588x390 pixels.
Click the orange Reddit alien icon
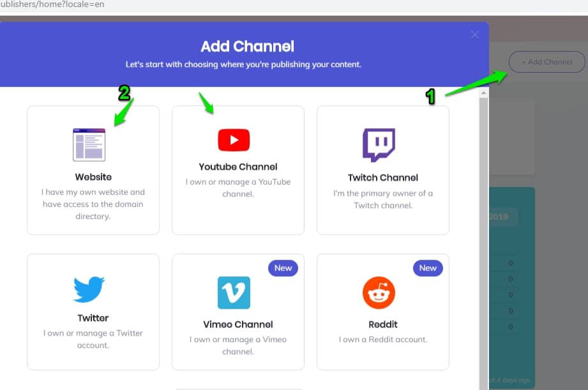379,293
